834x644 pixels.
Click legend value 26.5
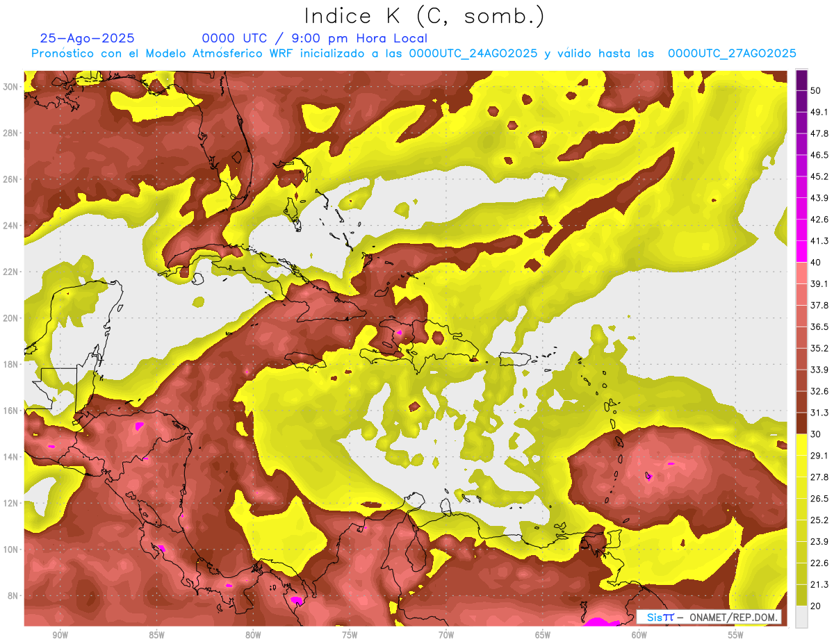(819, 498)
